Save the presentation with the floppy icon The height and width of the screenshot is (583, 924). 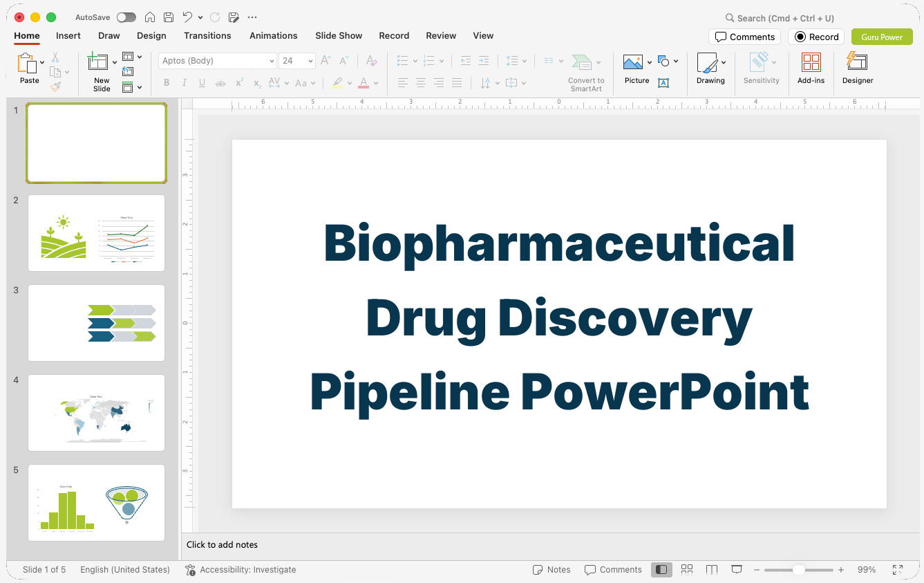pos(169,17)
